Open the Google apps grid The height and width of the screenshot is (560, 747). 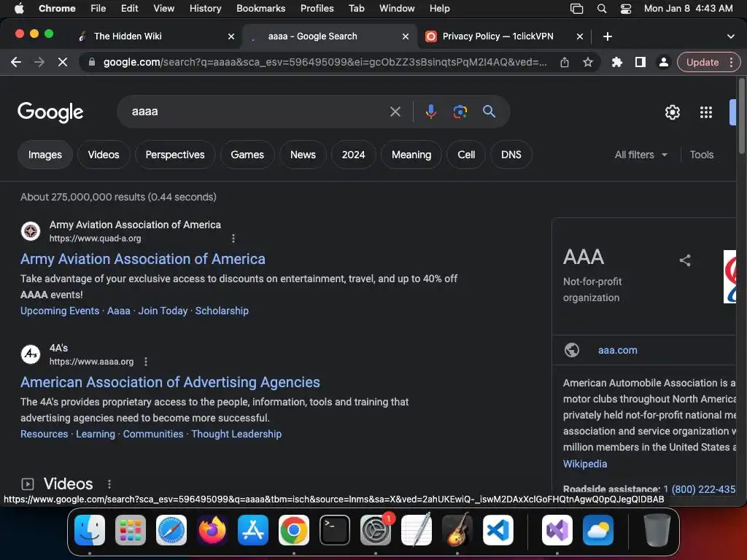click(x=706, y=112)
